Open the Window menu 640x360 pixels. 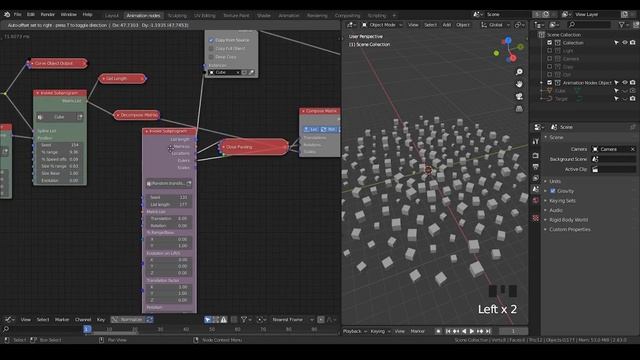[69, 15]
